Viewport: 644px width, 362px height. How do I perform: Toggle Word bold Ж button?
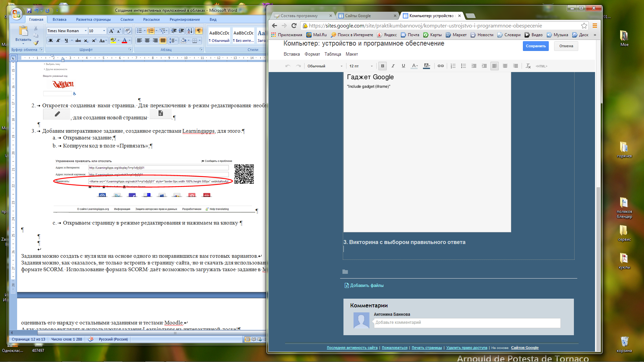(x=51, y=41)
